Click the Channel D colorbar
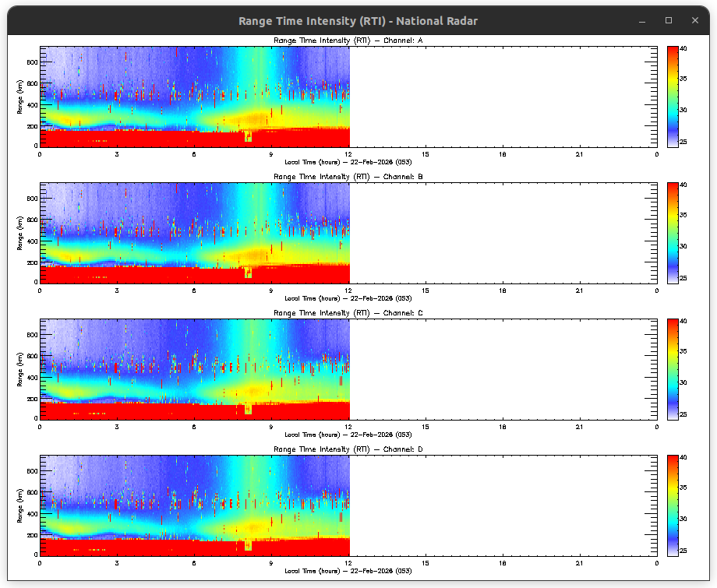Screen dimensions: 717x588 (673, 505)
